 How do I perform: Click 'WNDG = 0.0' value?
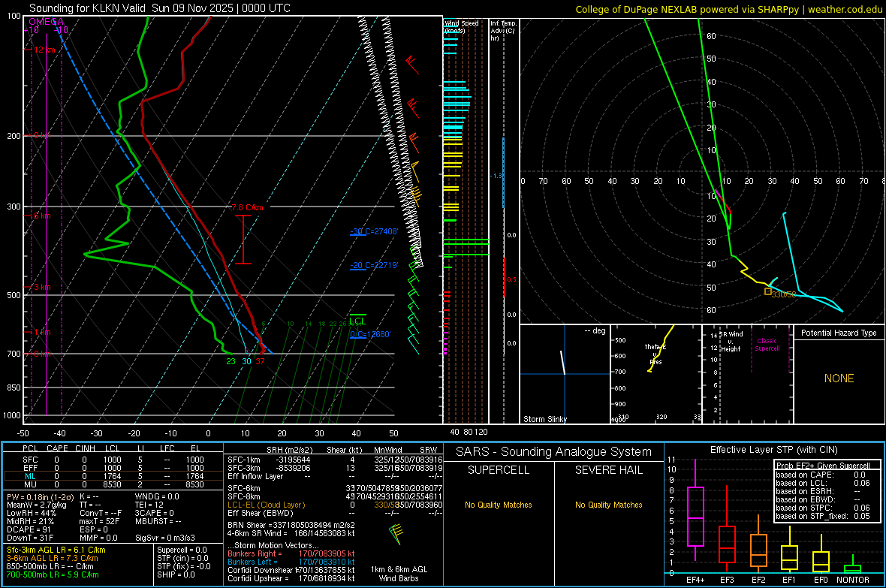pyautogui.click(x=157, y=496)
